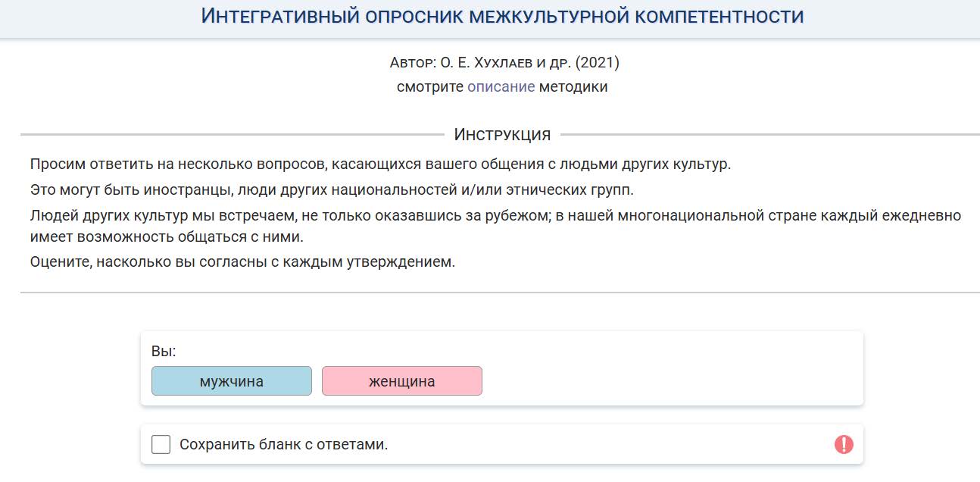The image size is (980, 482).
Task: Click the 'Вы:' question label
Action: (x=164, y=352)
